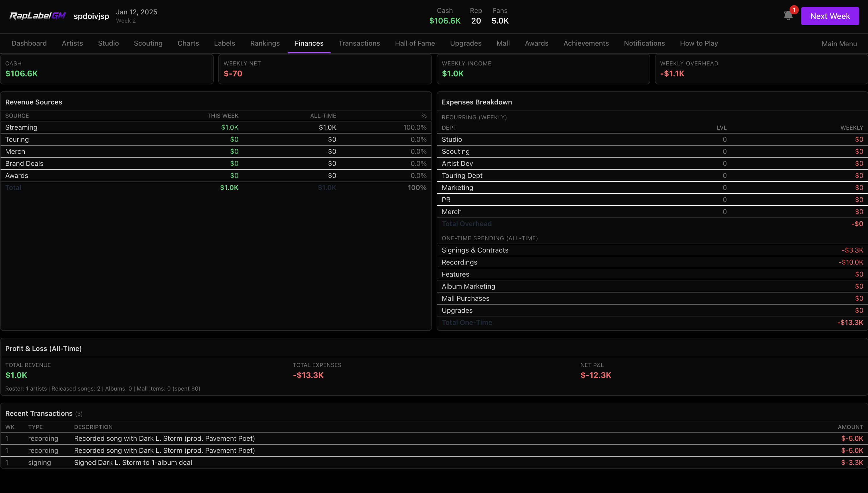Click the Scouting department expense row
Image resolution: width=868 pixels, height=493 pixels.
point(652,151)
